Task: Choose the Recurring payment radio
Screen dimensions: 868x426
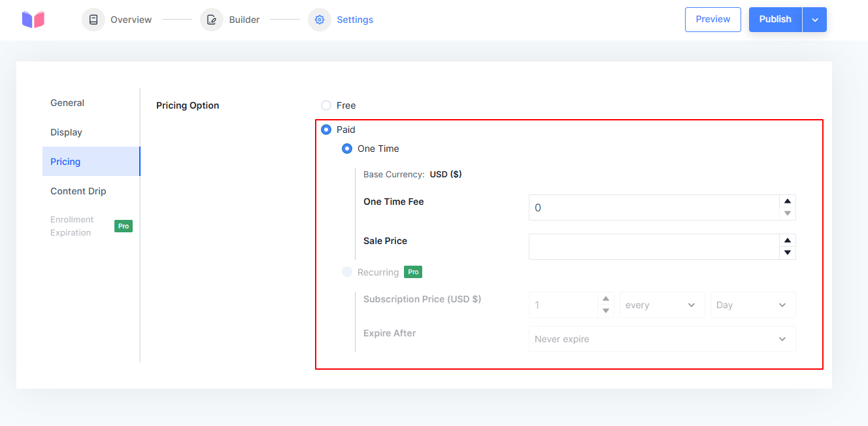Action: [x=347, y=272]
